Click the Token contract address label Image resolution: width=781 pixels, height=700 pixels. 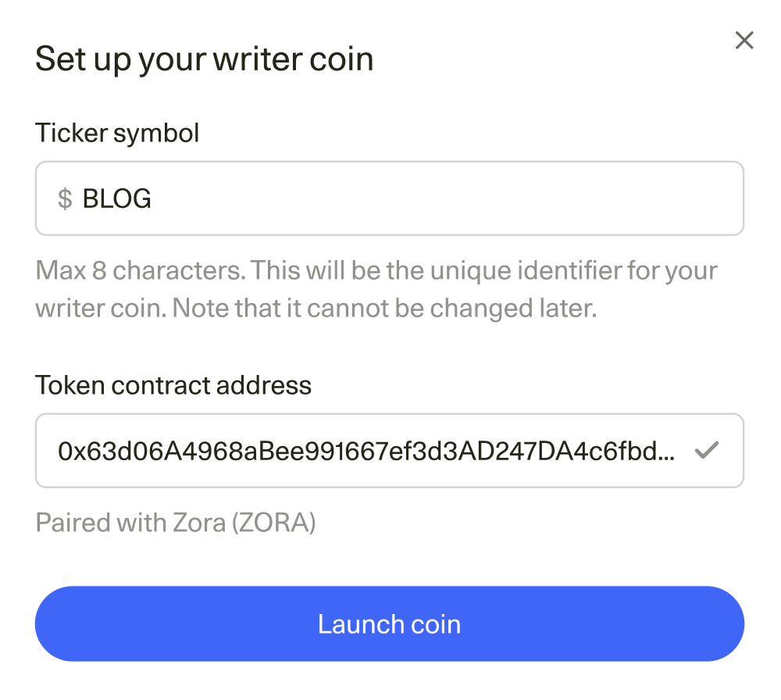pos(173,385)
